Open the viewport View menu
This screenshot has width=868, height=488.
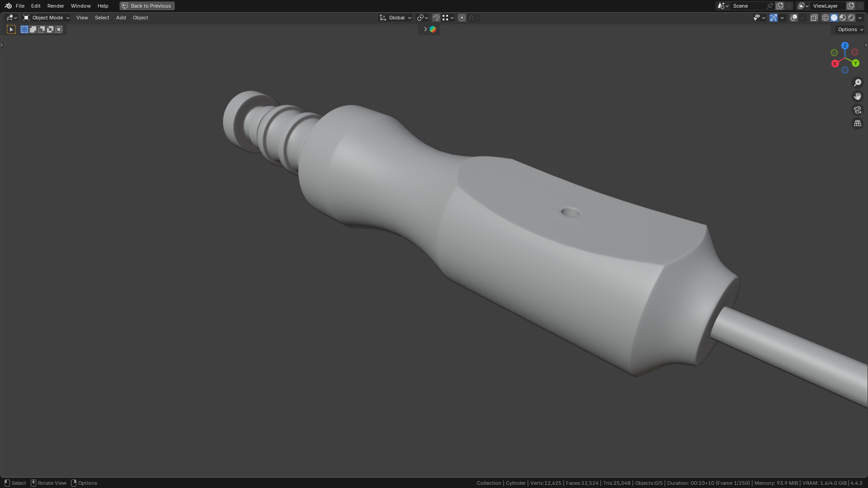click(82, 18)
